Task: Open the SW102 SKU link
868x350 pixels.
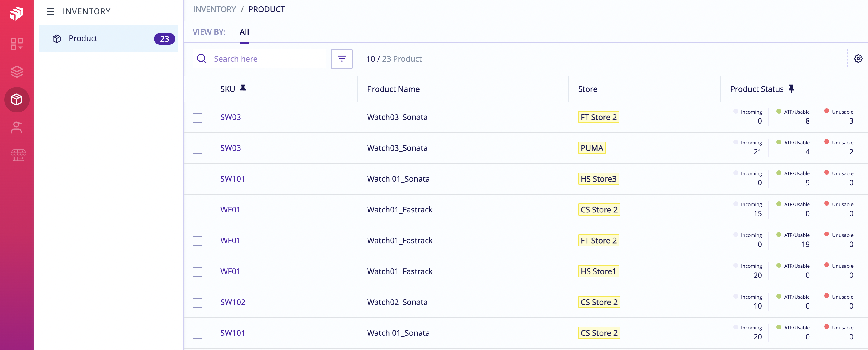Action: pyautogui.click(x=233, y=302)
